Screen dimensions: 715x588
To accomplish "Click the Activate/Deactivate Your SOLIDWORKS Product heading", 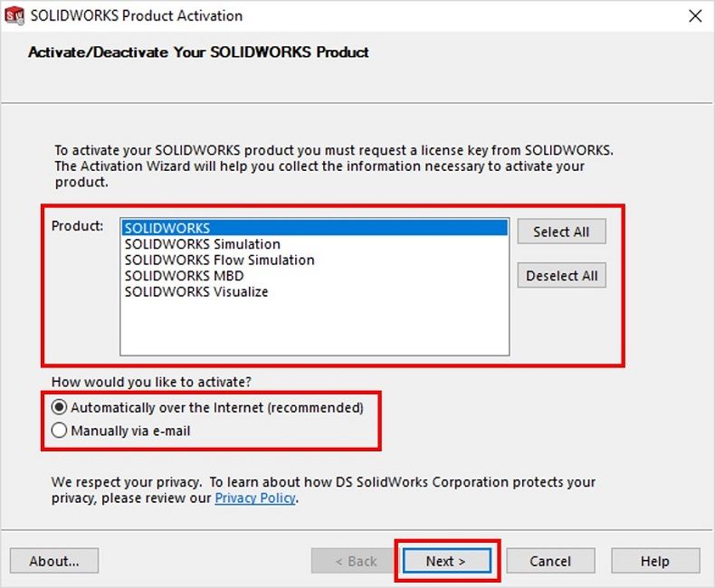I will 198,52.
